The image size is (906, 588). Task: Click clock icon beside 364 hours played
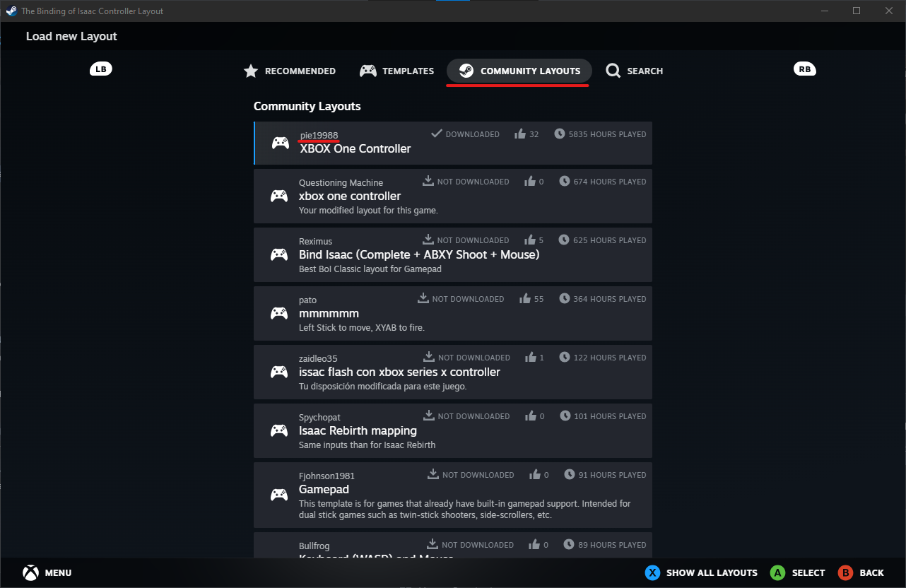coord(565,298)
